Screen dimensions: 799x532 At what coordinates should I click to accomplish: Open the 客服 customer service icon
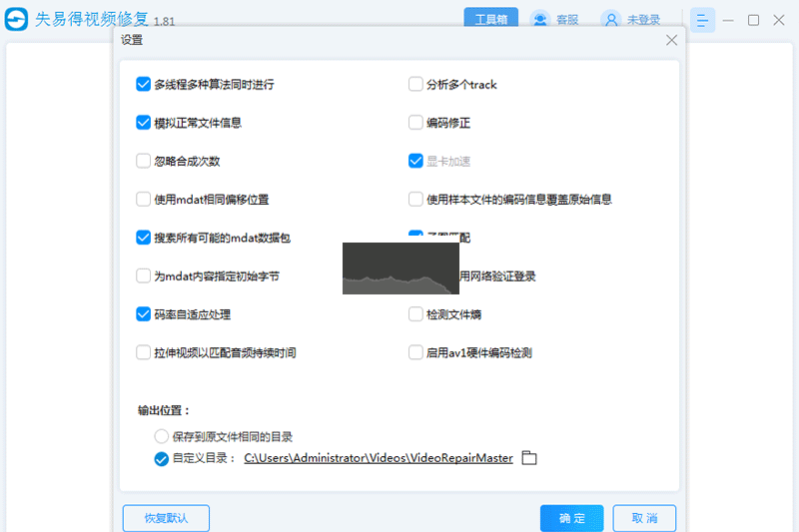[539, 20]
